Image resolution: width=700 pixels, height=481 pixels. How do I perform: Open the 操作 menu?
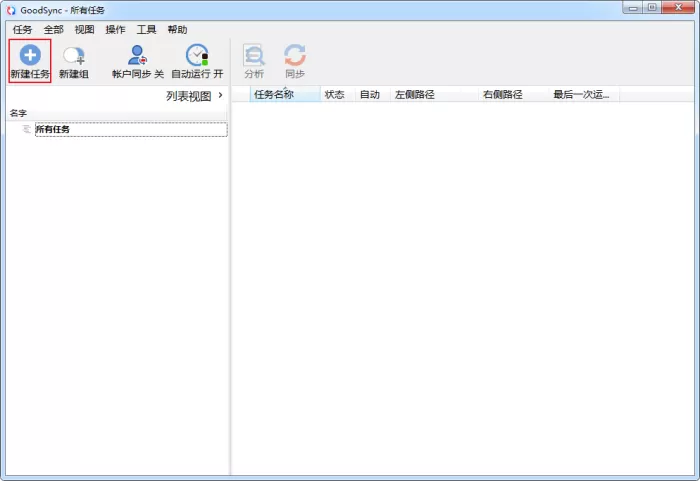tap(115, 29)
